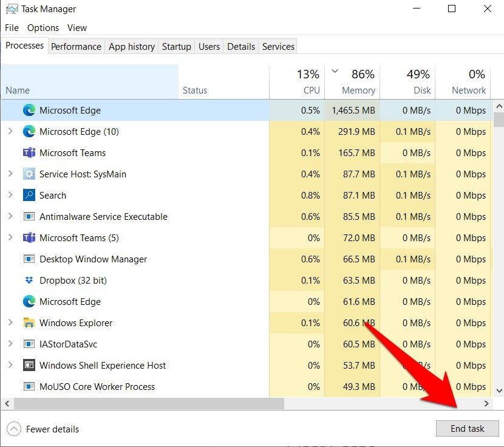Viewport: 504px width, 447px height.
Task: Click the Service Host: SysMain gear icon
Action: [x=29, y=174]
